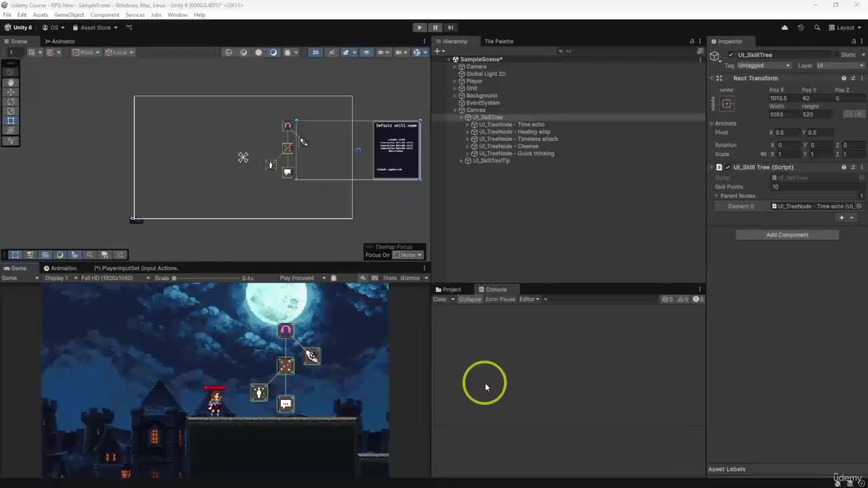Open the Asset Store dropdown
Viewport: 868px width, 488px height.
tap(95, 28)
